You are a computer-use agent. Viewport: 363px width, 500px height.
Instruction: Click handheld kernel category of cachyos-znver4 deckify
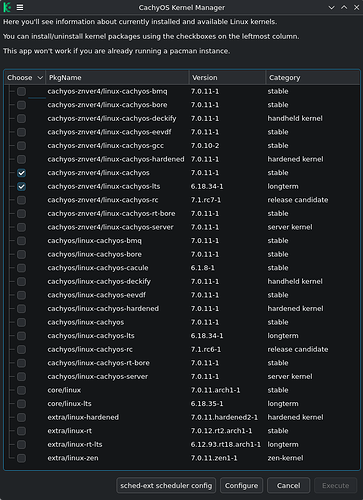click(x=295, y=118)
